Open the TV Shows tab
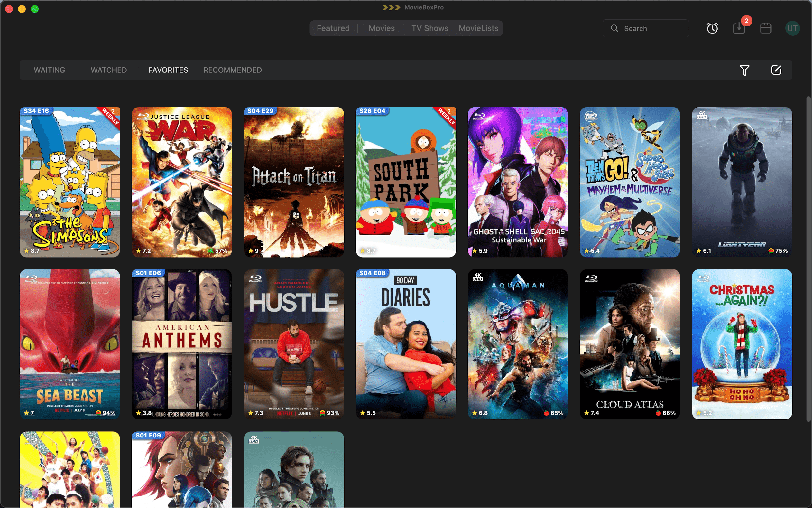812x508 pixels. point(430,28)
